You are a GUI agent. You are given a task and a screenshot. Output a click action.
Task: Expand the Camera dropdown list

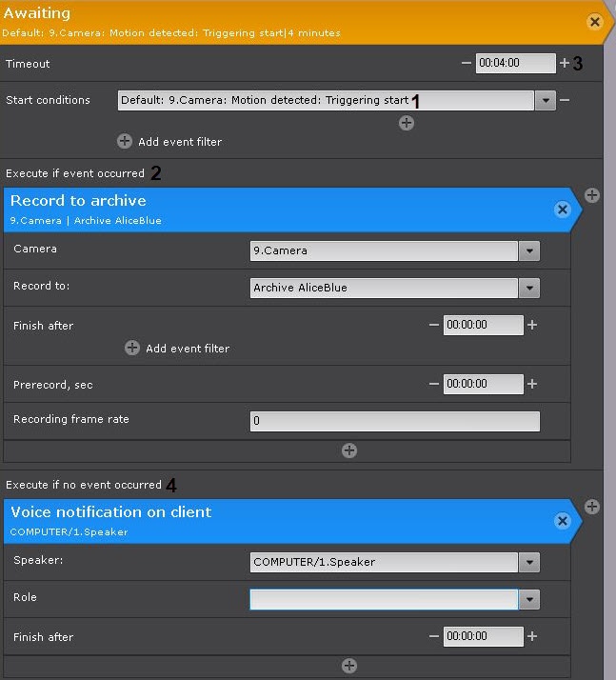pos(530,251)
